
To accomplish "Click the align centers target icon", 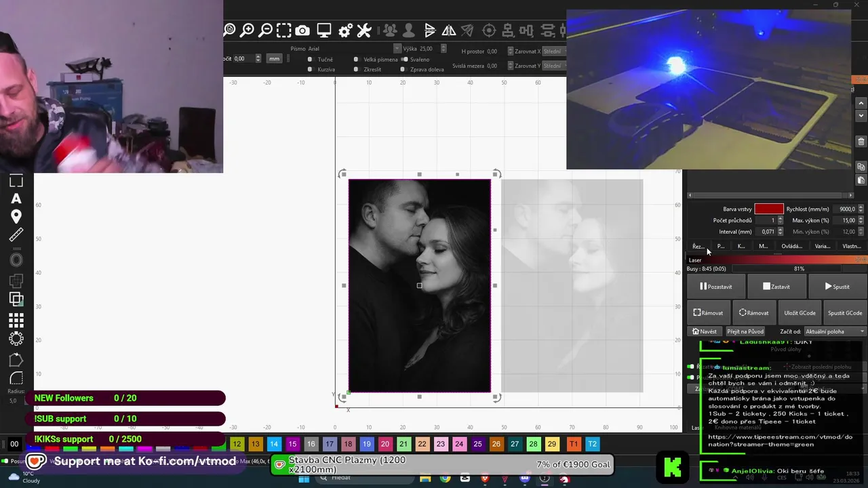I will 488,30.
